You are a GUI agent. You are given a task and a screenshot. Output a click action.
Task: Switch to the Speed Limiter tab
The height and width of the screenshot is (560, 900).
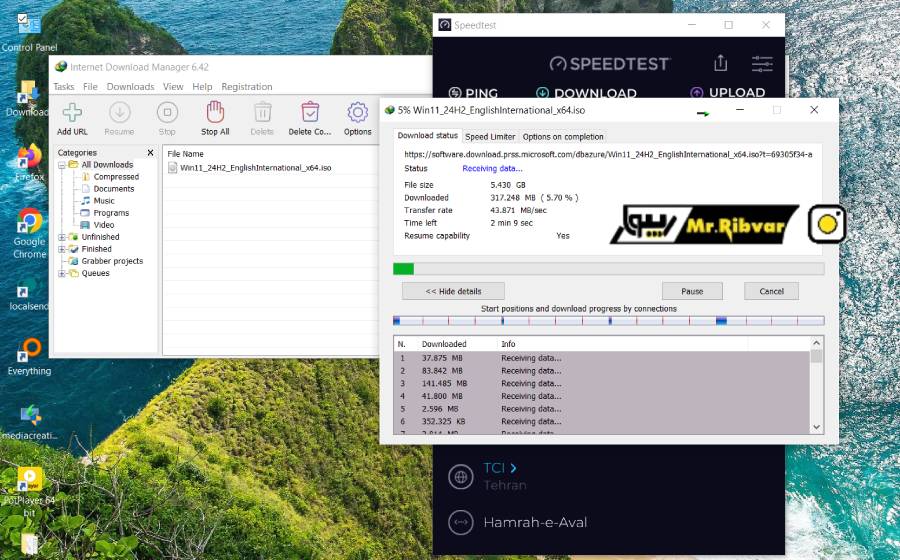click(x=490, y=137)
